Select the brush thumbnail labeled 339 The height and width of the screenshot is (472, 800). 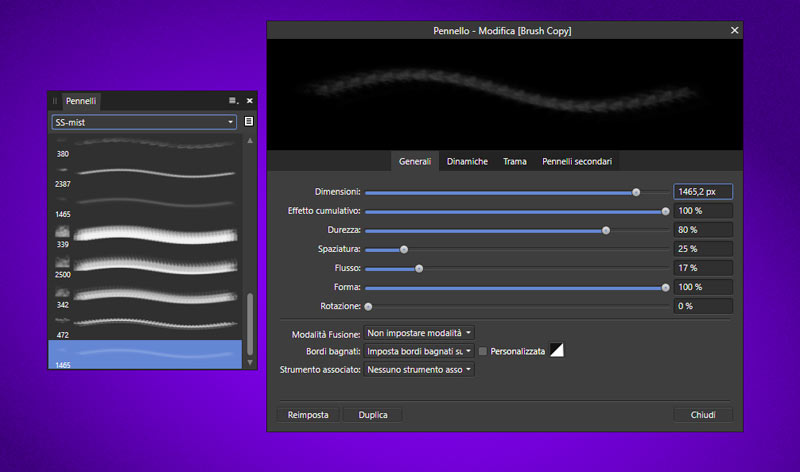[145, 237]
